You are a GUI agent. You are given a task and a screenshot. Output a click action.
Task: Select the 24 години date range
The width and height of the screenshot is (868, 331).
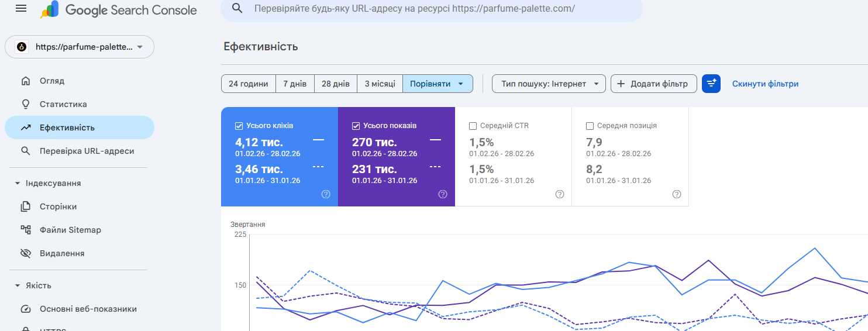pyautogui.click(x=248, y=84)
